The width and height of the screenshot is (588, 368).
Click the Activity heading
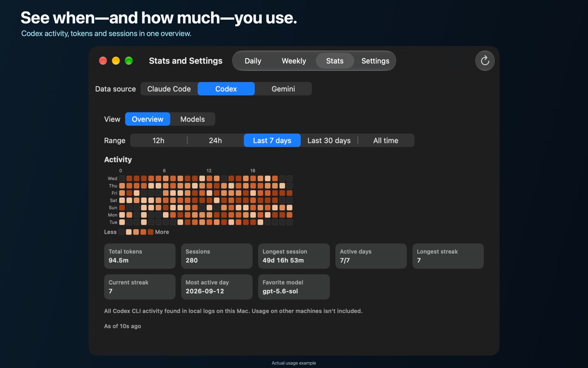point(118,159)
